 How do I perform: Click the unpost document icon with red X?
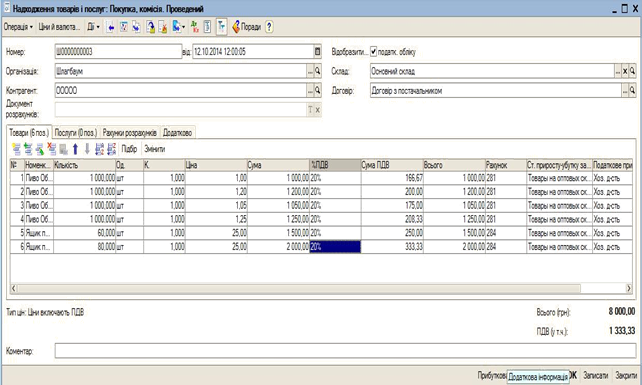point(163,27)
